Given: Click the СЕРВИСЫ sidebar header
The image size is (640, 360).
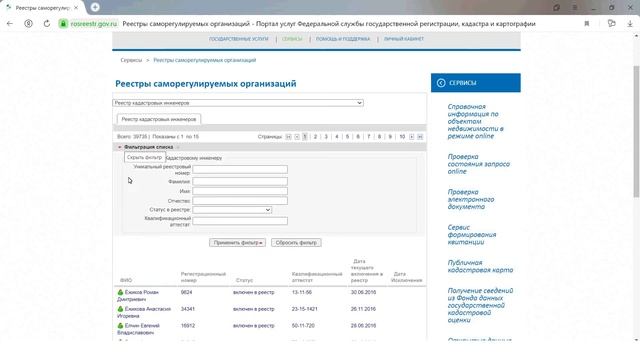Looking at the screenshot, I should coord(476,83).
